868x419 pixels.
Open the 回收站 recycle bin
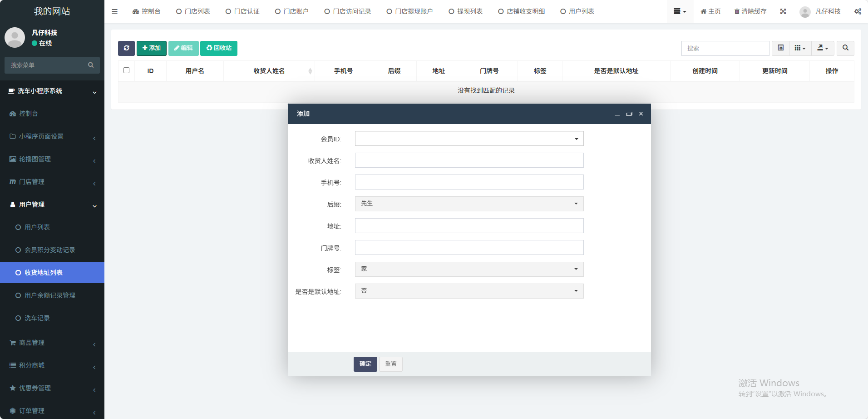[219, 48]
